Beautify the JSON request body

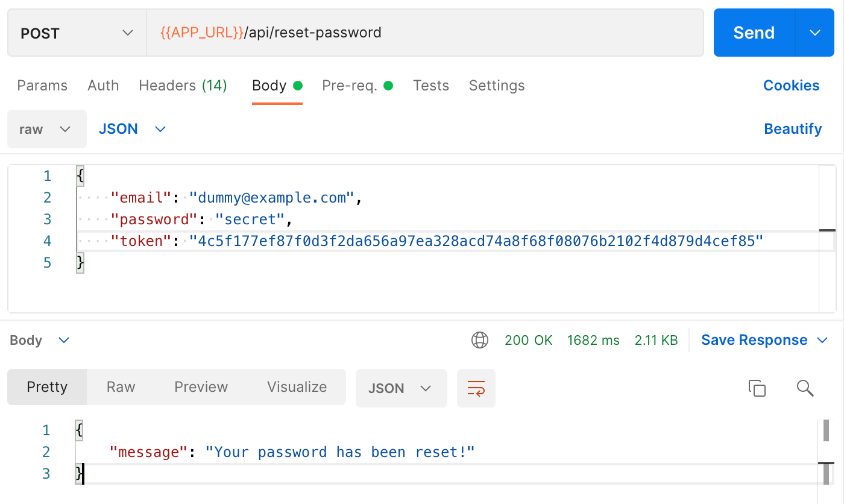click(793, 128)
